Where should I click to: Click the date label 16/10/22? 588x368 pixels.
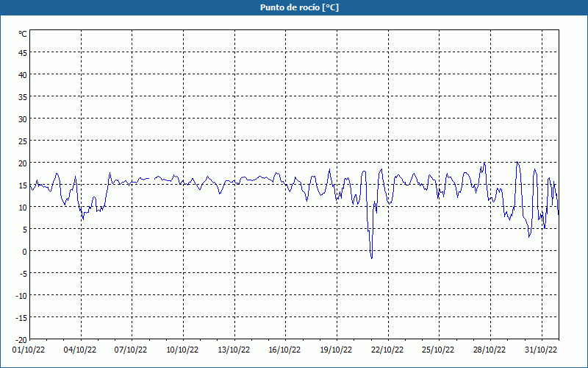tap(284, 350)
